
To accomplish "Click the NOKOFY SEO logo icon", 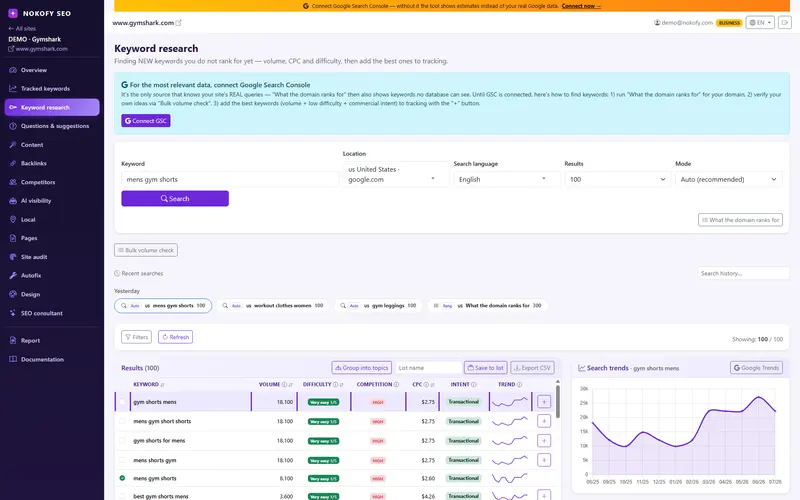I will coord(13,13).
